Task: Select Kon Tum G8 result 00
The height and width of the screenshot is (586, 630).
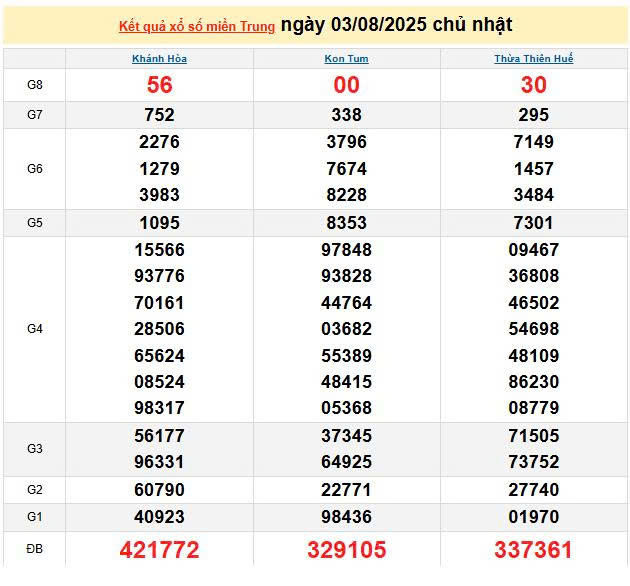Action: pyautogui.click(x=346, y=85)
